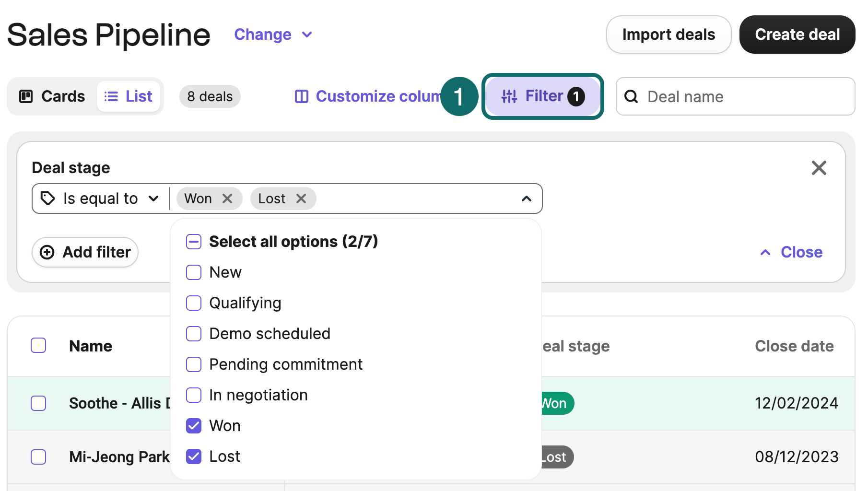
Task: Click the Import deals button
Action: tap(668, 35)
